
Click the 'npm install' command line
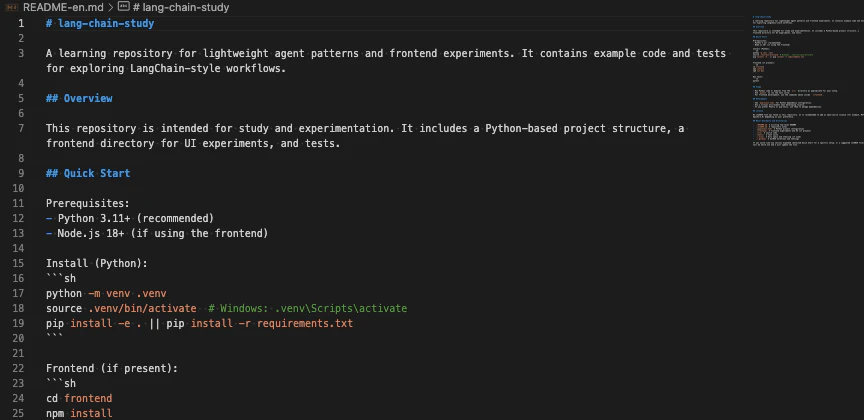[x=79, y=413]
